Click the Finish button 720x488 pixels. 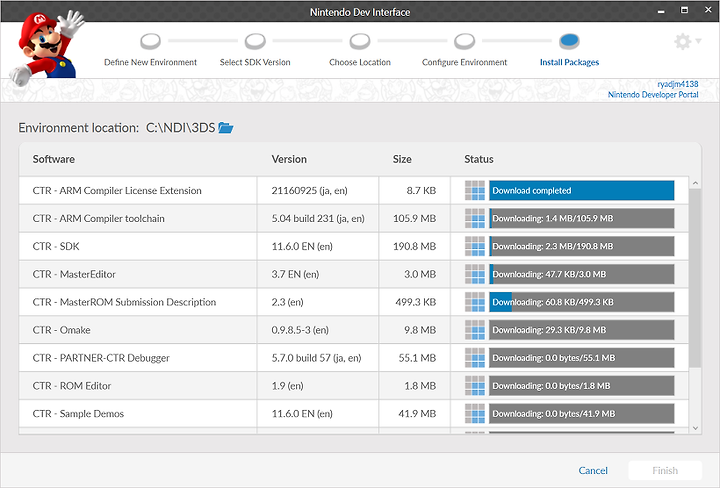pyautogui.click(x=665, y=471)
